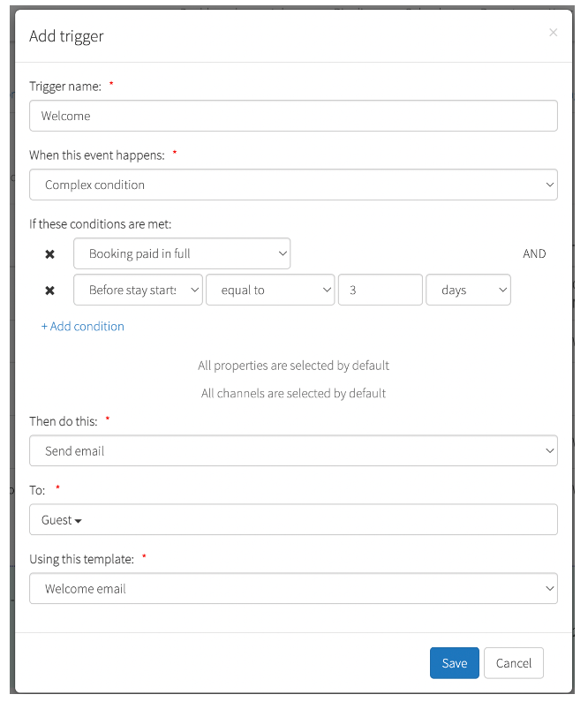Open the Guest recipient dropdown
This screenshot has width=588, height=702.
tap(61, 520)
